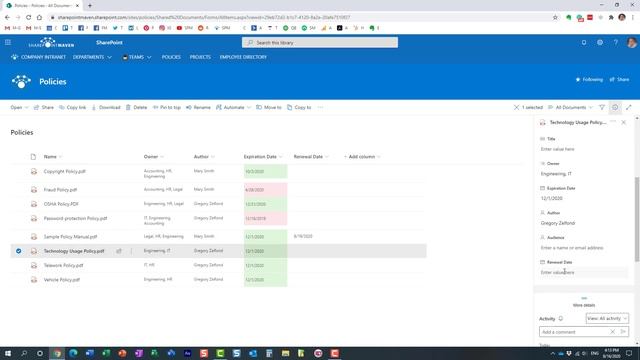The height and width of the screenshot is (360, 640).
Task: Close the Technology Usage Policy details panel
Action: click(624, 122)
